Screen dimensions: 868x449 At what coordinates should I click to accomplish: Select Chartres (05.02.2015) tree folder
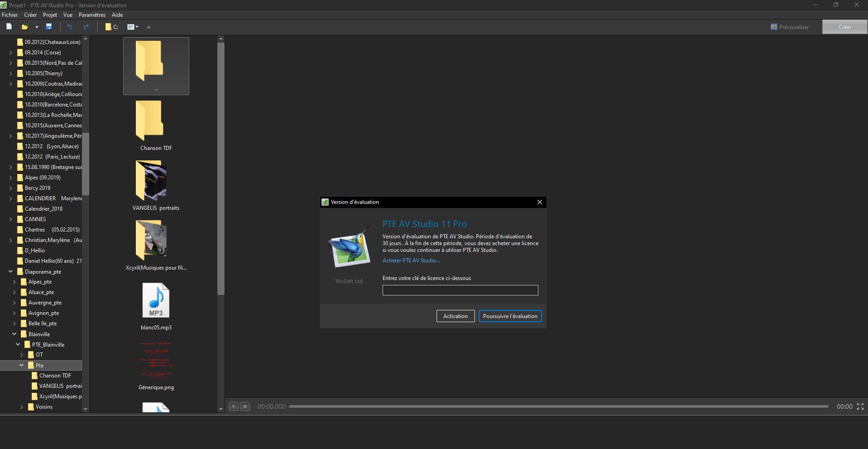pos(48,230)
